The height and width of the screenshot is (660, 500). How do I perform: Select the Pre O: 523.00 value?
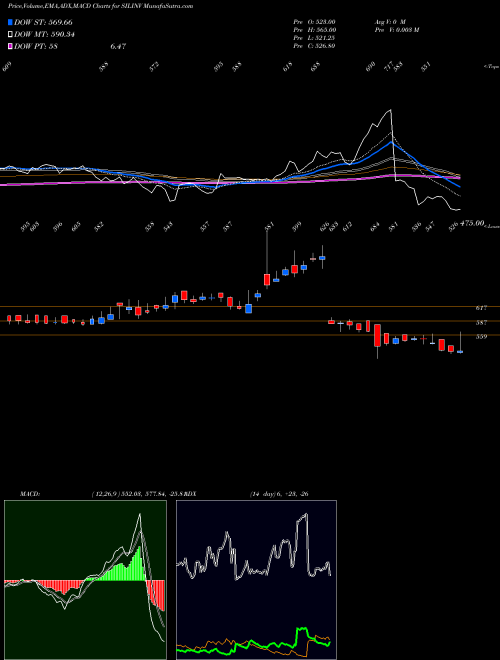click(x=314, y=22)
